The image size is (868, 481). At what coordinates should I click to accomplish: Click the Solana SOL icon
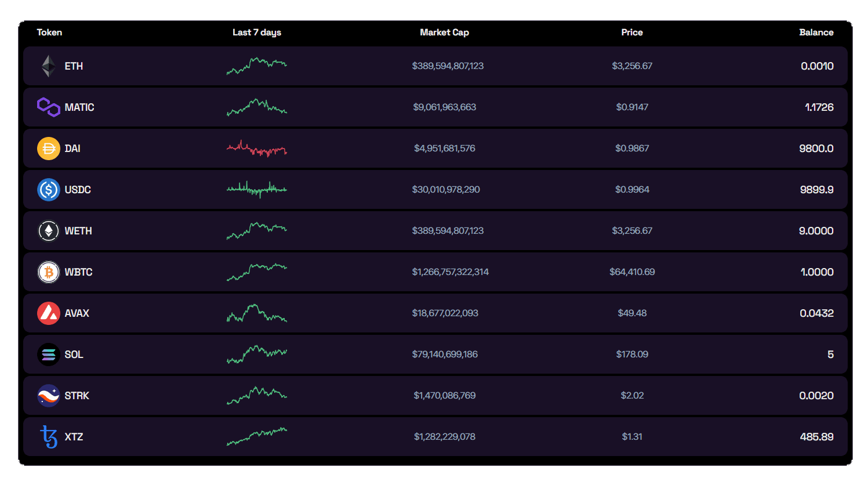[x=49, y=355]
